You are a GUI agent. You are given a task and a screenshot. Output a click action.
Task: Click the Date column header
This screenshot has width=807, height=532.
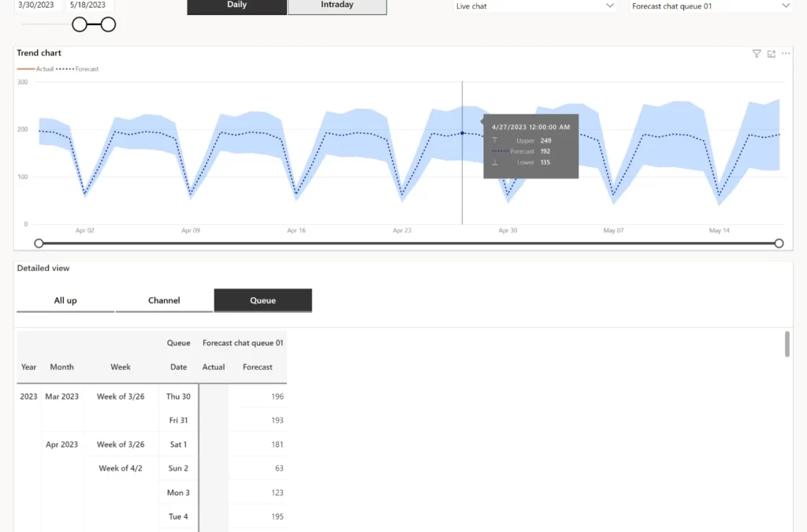coord(179,366)
